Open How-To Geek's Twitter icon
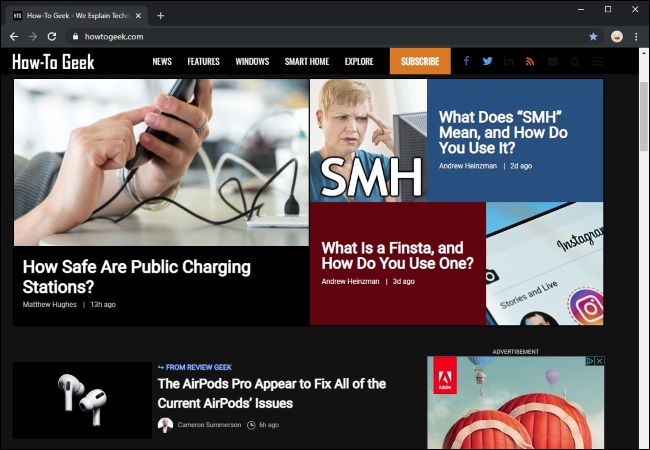 click(488, 61)
